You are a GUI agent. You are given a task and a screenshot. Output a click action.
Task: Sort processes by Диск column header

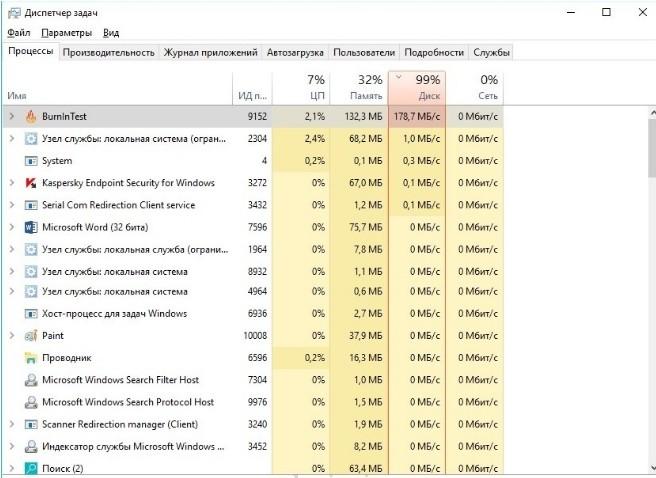pyautogui.click(x=417, y=88)
